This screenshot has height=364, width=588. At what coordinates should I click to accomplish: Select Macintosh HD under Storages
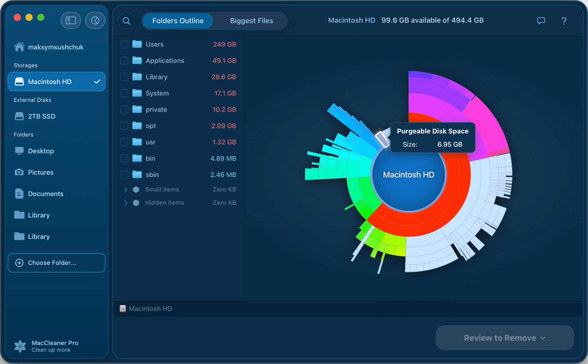pyautogui.click(x=56, y=82)
